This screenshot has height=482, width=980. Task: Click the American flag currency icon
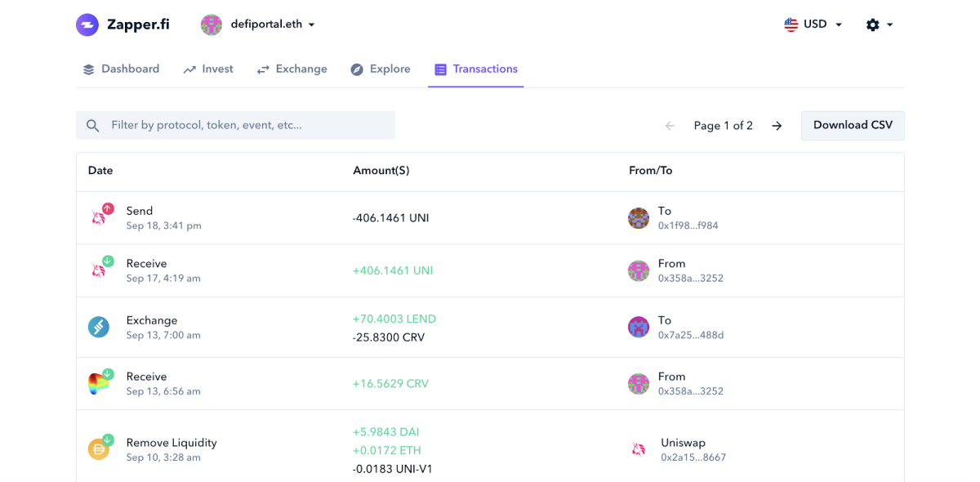pos(791,25)
